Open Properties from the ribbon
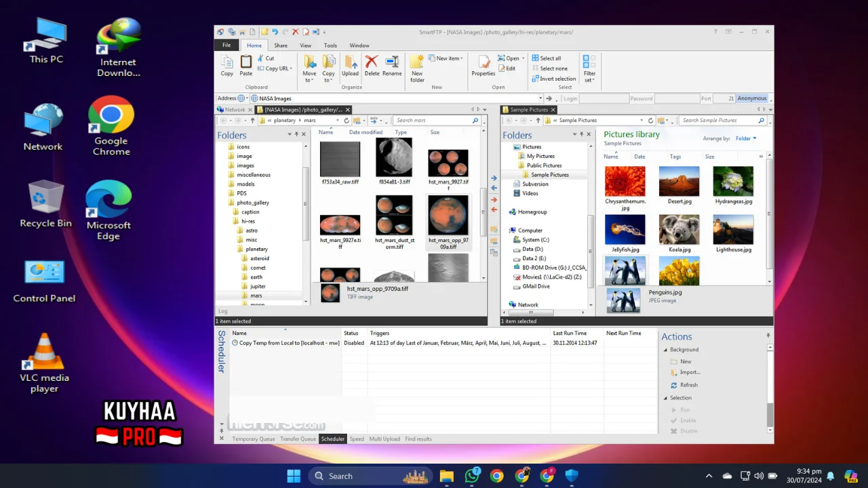The width and height of the screenshot is (868, 488). pos(483,66)
